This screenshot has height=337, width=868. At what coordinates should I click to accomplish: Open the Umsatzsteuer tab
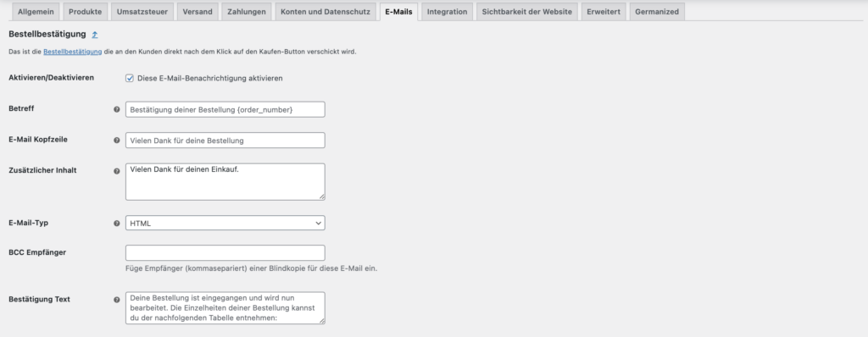tap(142, 12)
